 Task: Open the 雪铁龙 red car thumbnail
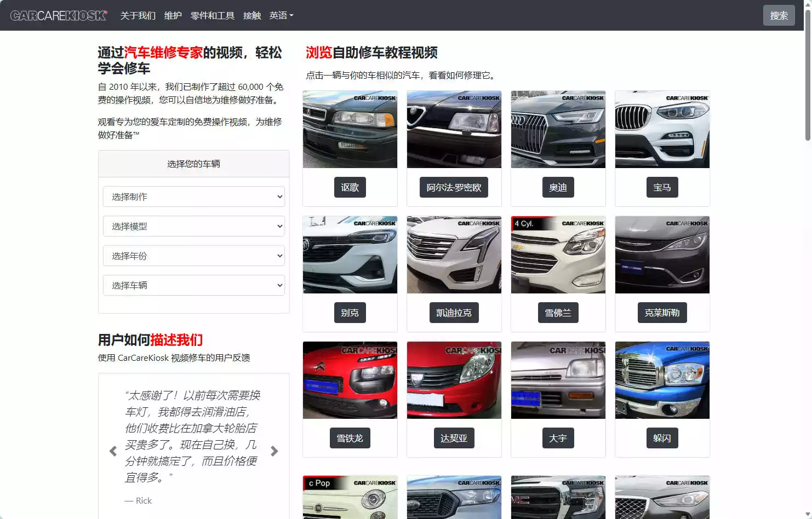pos(350,380)
